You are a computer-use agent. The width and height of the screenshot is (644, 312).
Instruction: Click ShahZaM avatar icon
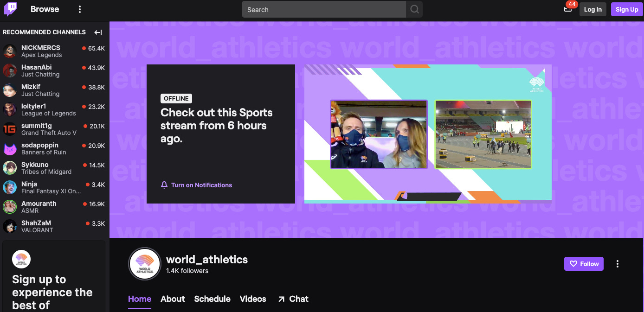coord(10,226)
